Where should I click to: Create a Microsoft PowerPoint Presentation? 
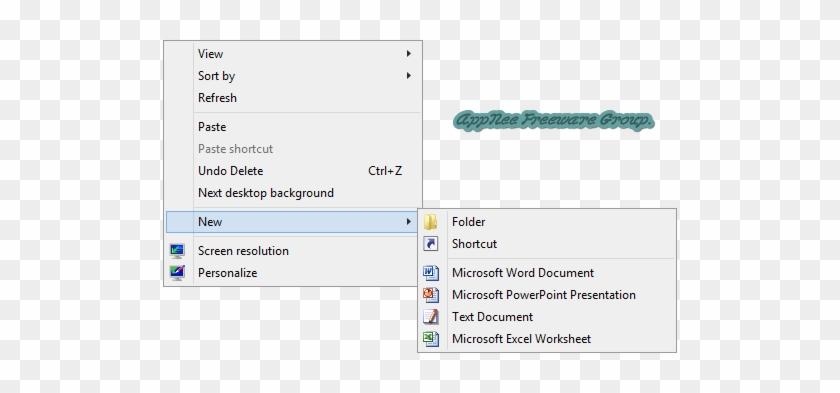[x=547, y=295]
